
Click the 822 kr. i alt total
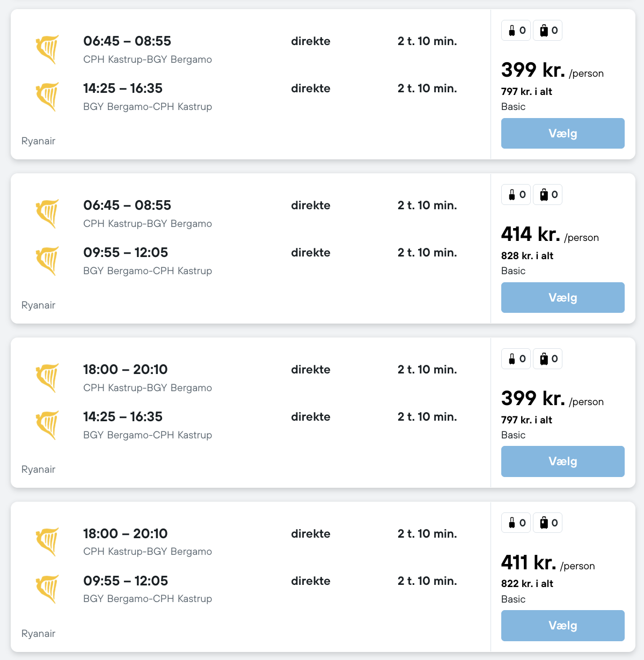526,584
